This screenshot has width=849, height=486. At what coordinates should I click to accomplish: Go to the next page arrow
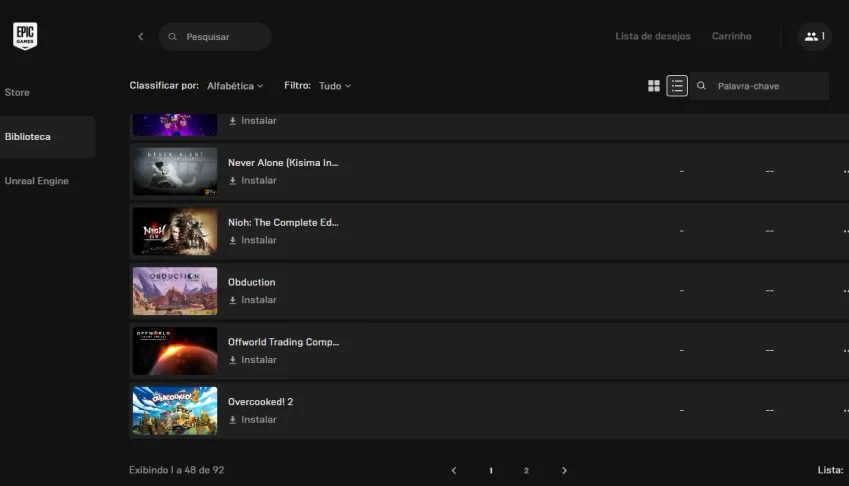coord(564,470)
